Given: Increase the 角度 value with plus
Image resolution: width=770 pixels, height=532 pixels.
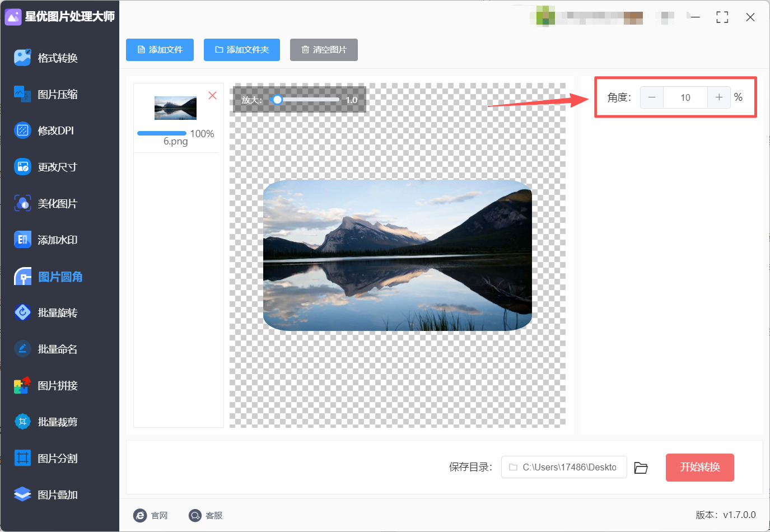Looking at the screenshot, I should click(x=719, y=97).
